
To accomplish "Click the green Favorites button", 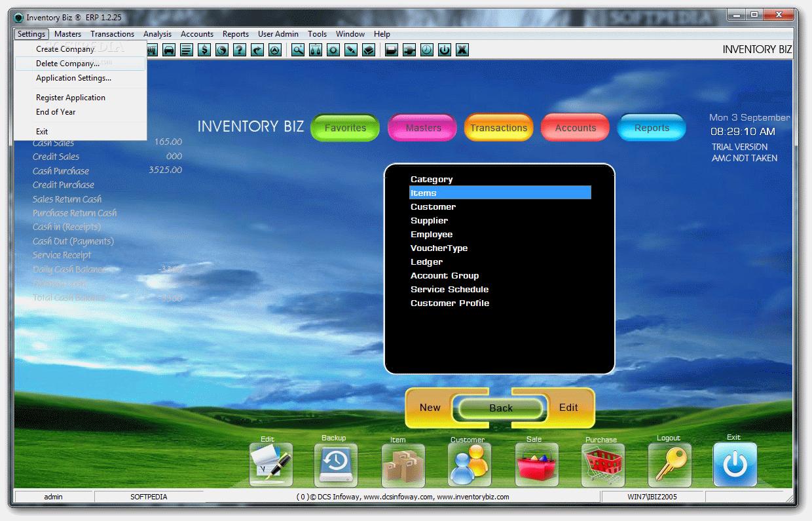I will [346, 128].
